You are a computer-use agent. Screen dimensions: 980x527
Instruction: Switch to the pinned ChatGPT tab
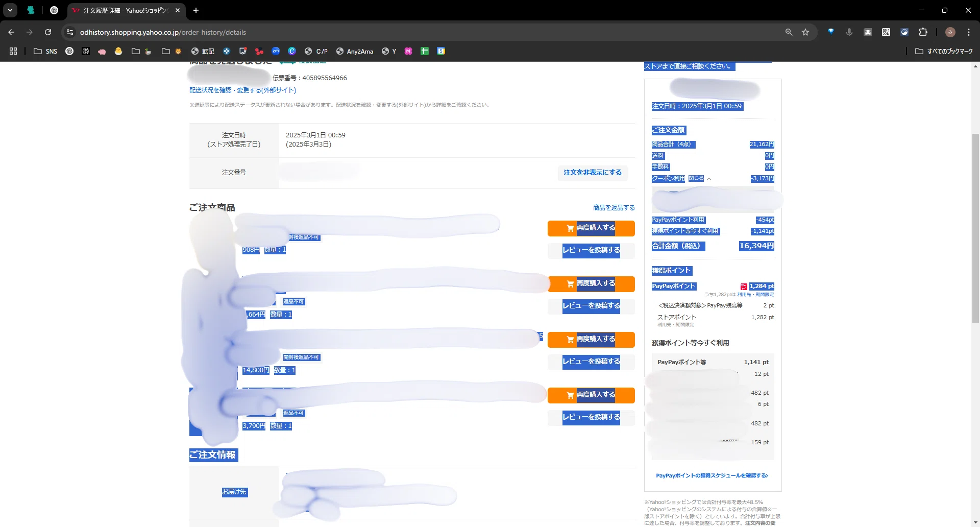click(x=54, y=10)
